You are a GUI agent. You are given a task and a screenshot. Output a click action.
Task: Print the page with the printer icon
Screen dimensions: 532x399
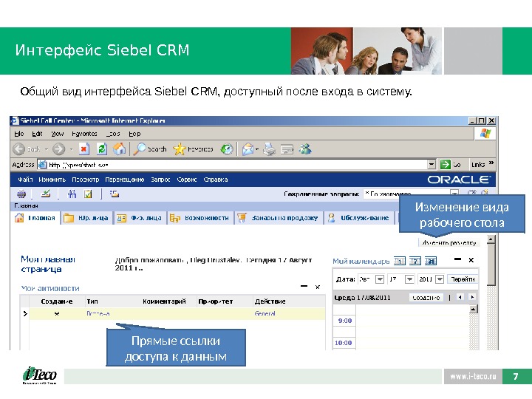pyautogui.click(x=270, y=149)
